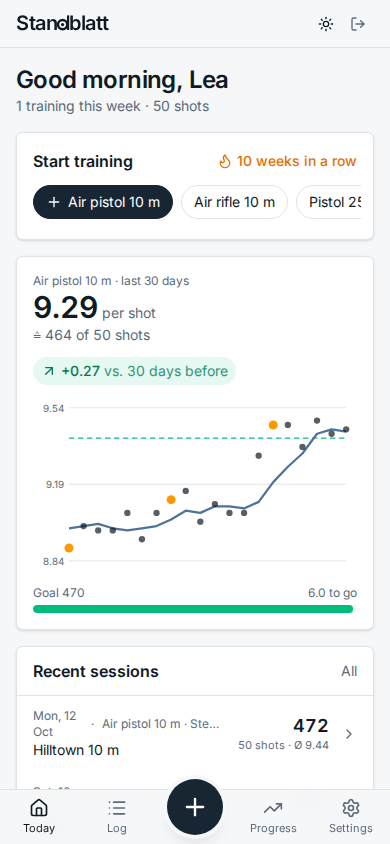Expand the 472 session chevron arrow
This screenshot has height=844, width=390.
(x=349, y=734)
